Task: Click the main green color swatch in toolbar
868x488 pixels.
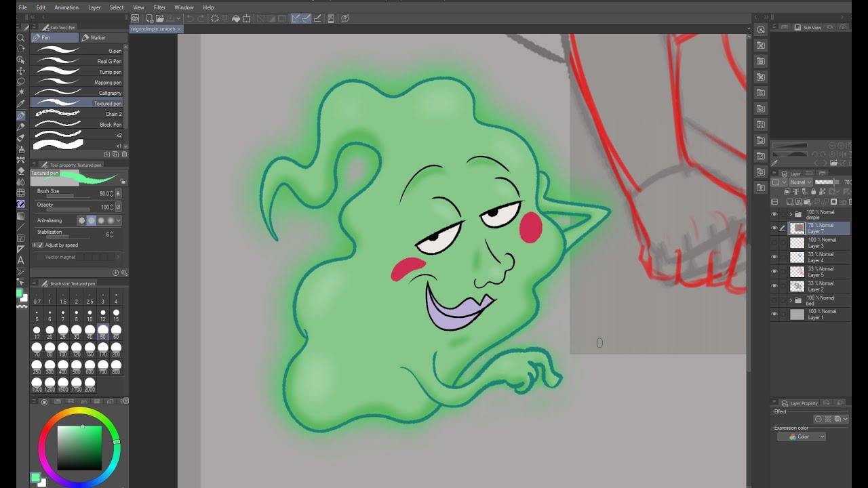Action: pos(20,293)
